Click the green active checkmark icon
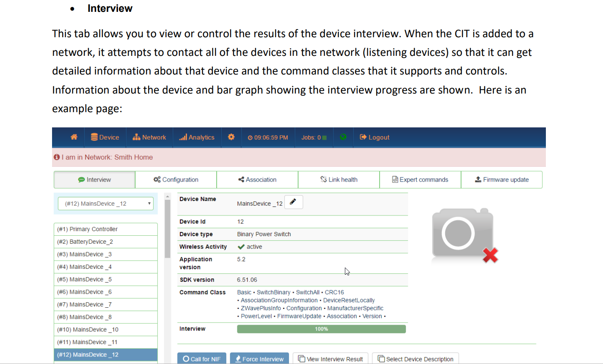Viewport: 603px width, 364px height. [241, 247]
